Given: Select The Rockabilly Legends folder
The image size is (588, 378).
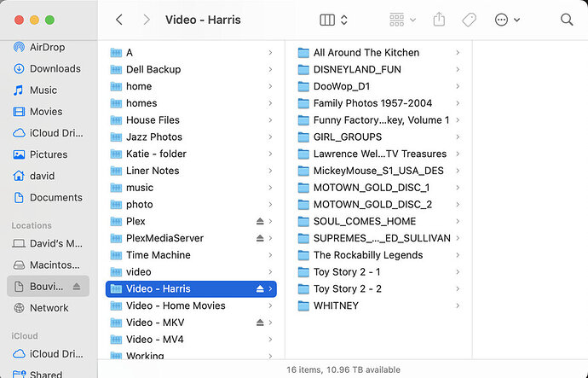Looking at the screenshot, I should click(x=378, y=255).
